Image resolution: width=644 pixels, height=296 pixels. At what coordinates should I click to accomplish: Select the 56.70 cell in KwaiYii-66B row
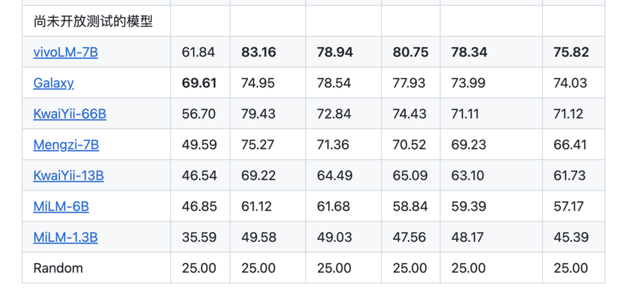coord(199,114)
